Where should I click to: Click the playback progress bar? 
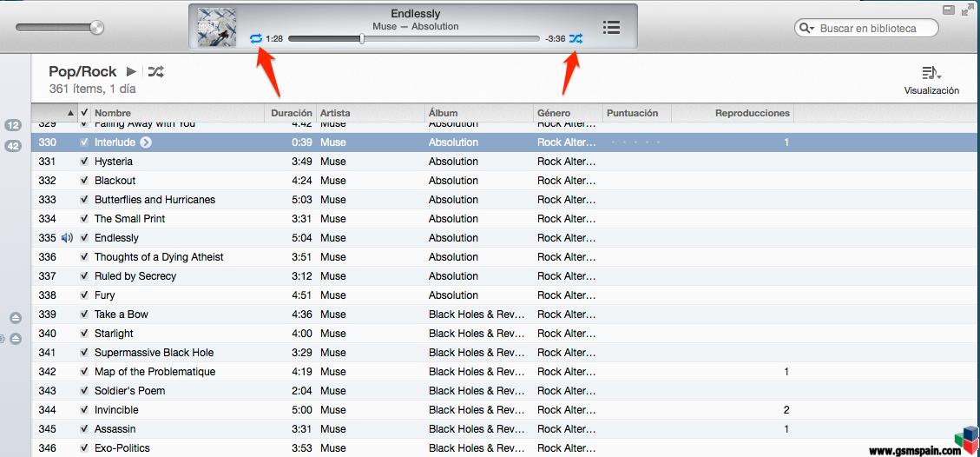pos(414,39)
